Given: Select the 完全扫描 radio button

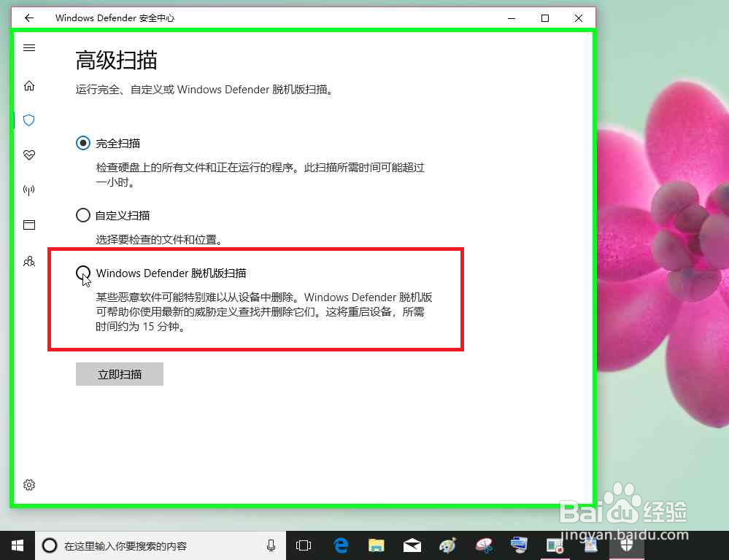Looking at the screenshot, I should tap(83, 143).
